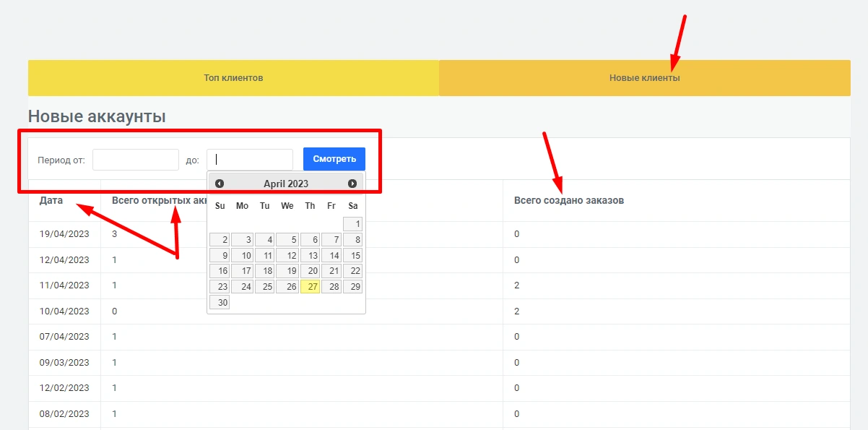The height and width of the screenshot is (430, 868).
Task: Pick April 10 in the calendar
Action: click(x=242, y=255)
